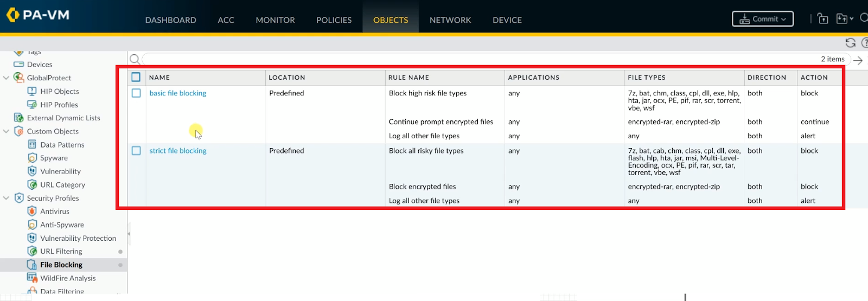868x301 pixels.
Task: Click the apply filter arrow icon
Action: 858,60
